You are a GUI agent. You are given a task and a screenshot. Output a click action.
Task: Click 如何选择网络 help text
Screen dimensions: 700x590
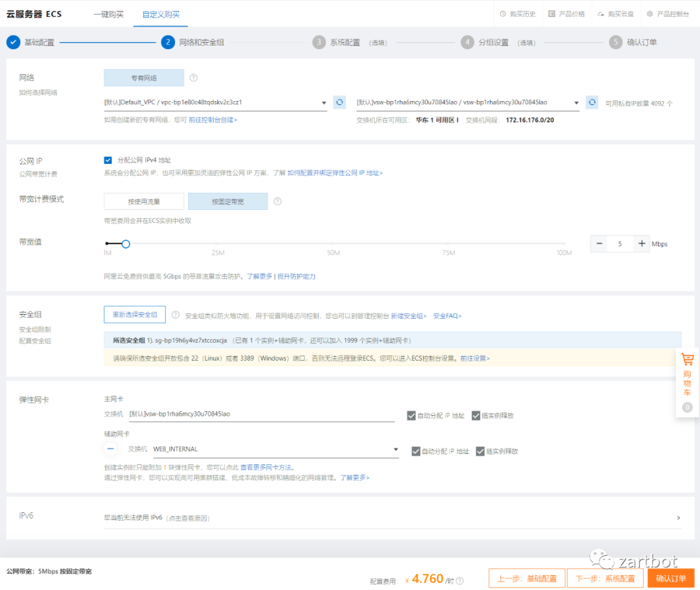[38, 93]
